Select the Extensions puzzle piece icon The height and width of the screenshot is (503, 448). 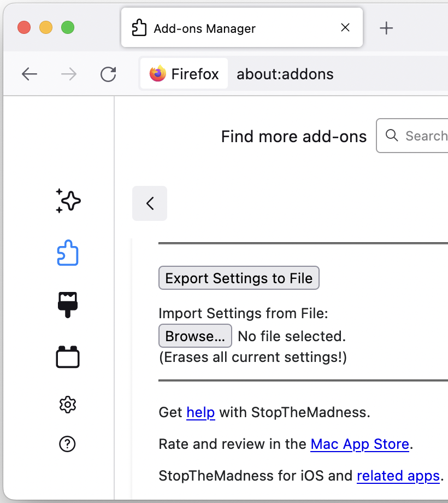[x=68, y=253]
